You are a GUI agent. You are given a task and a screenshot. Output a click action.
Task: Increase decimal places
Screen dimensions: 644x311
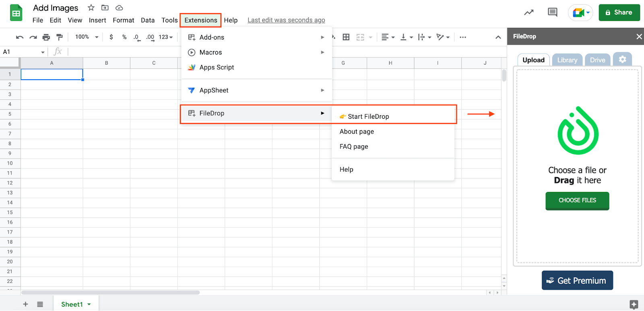(x=150, y=37)
